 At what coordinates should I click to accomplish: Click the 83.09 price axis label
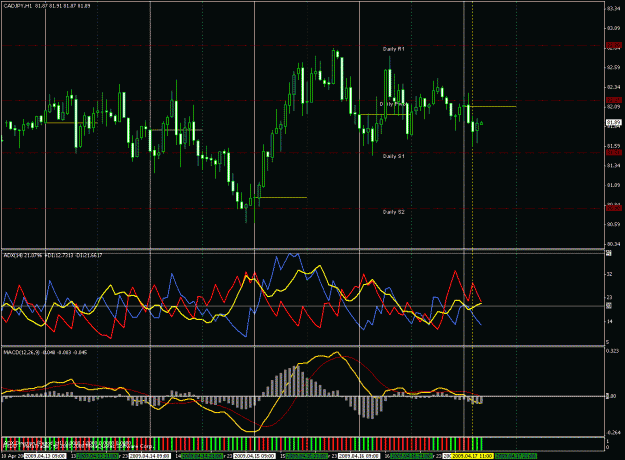[x=613, y=28]
